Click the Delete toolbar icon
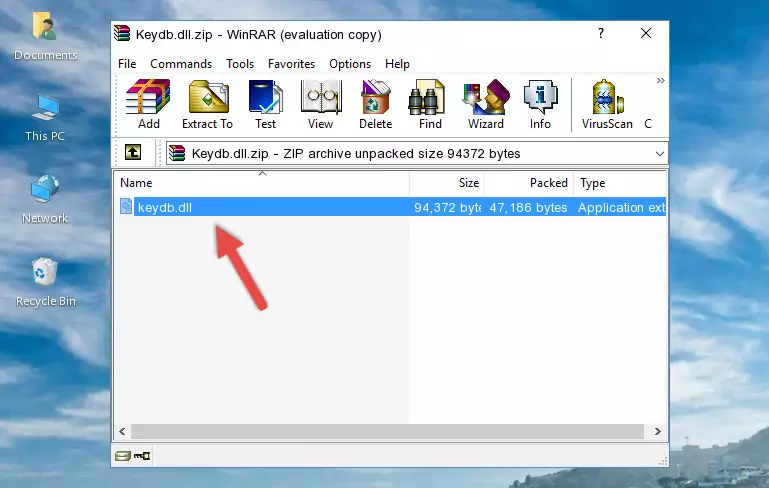This screenshot has height=488, width=769. coord(376,104)
